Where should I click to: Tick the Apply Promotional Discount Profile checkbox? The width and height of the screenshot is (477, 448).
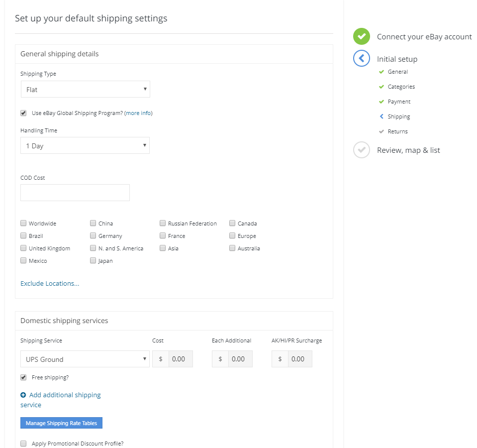click(x=23, y=443)
